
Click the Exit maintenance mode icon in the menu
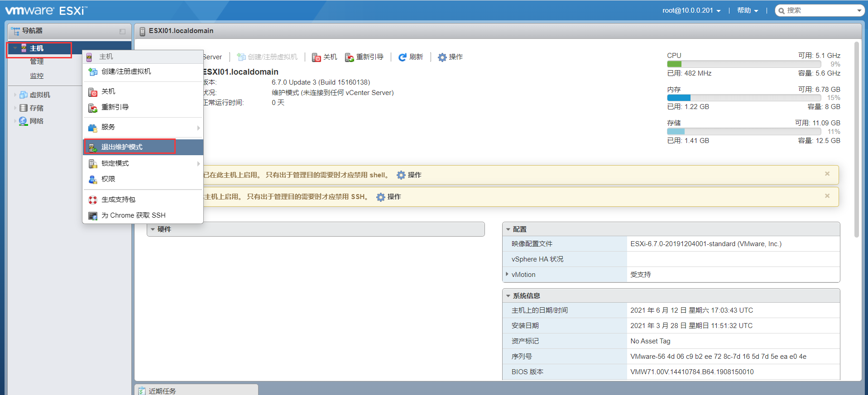[93, 148]
